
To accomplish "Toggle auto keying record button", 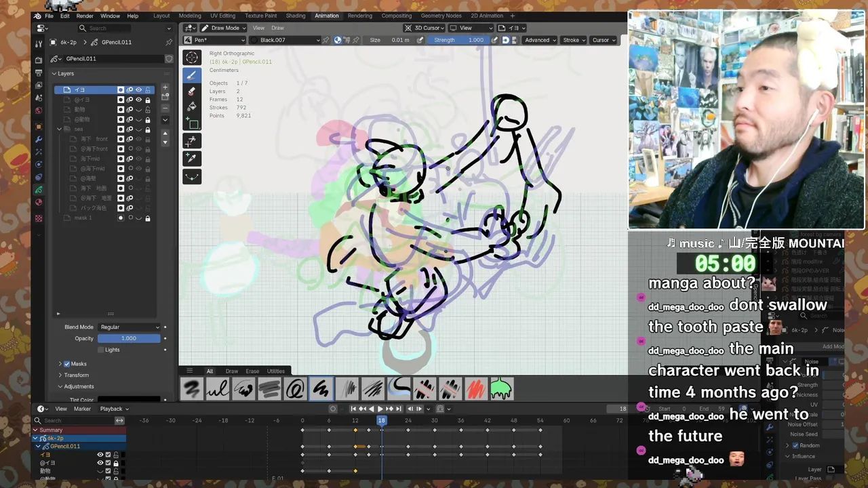I will pos(333,409).
